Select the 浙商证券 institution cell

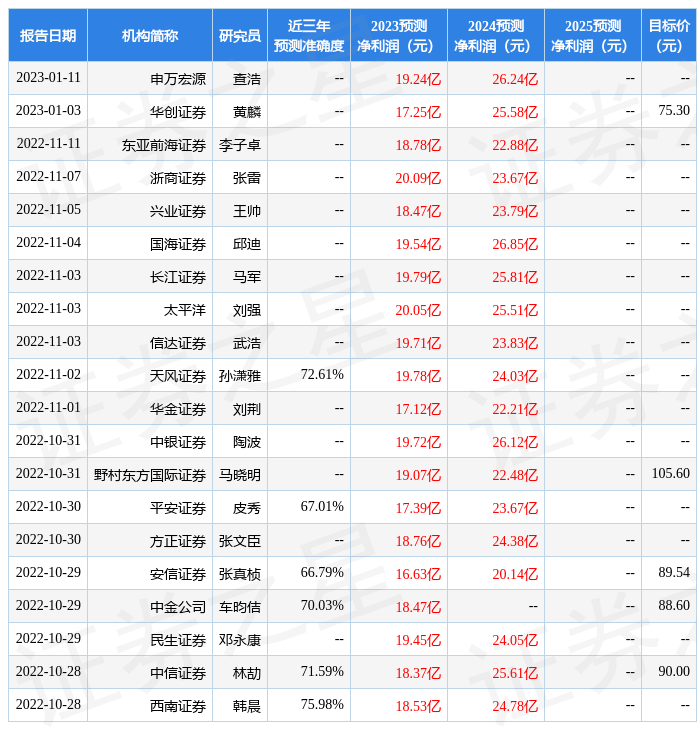pyautogui.click(x=150, y=177)
